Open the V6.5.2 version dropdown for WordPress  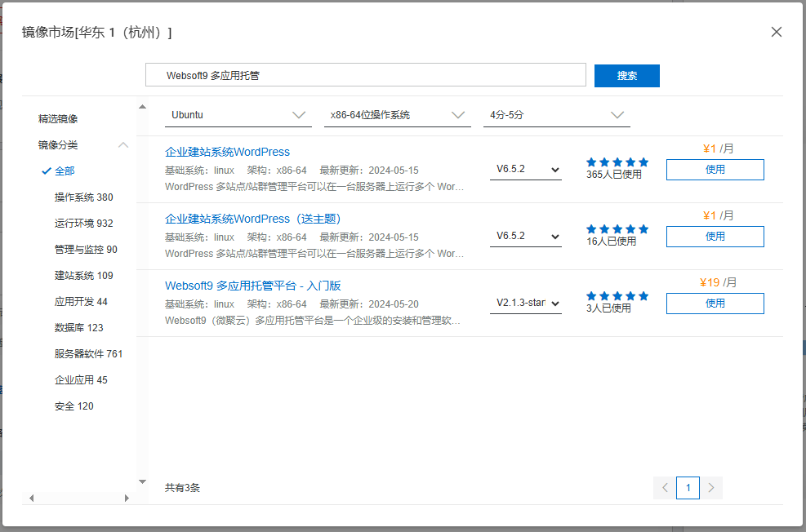(x=528, y=168)
